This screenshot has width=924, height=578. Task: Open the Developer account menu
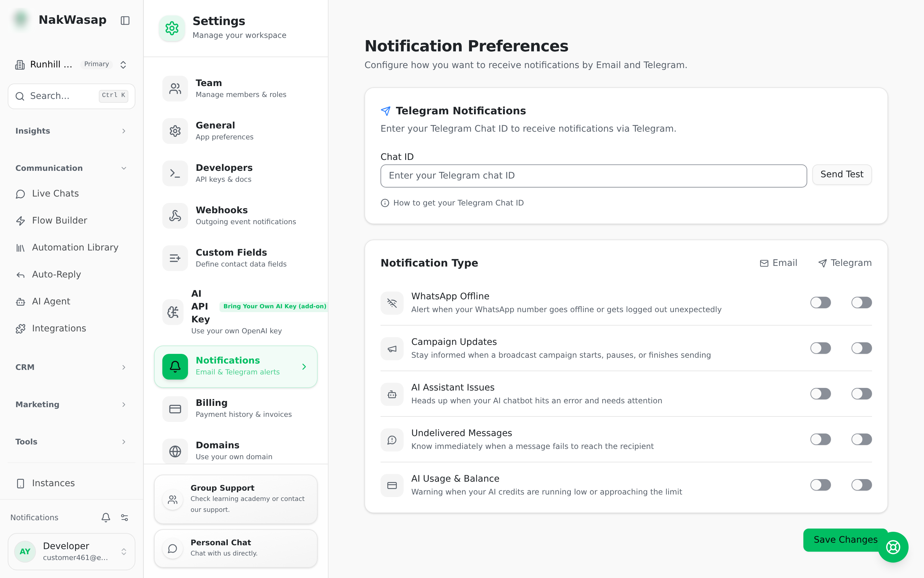[72, 551]
